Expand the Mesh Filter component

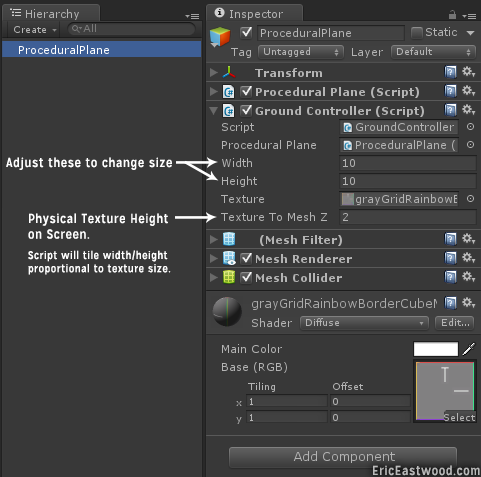pyautogui.click(x=214, y=239)
